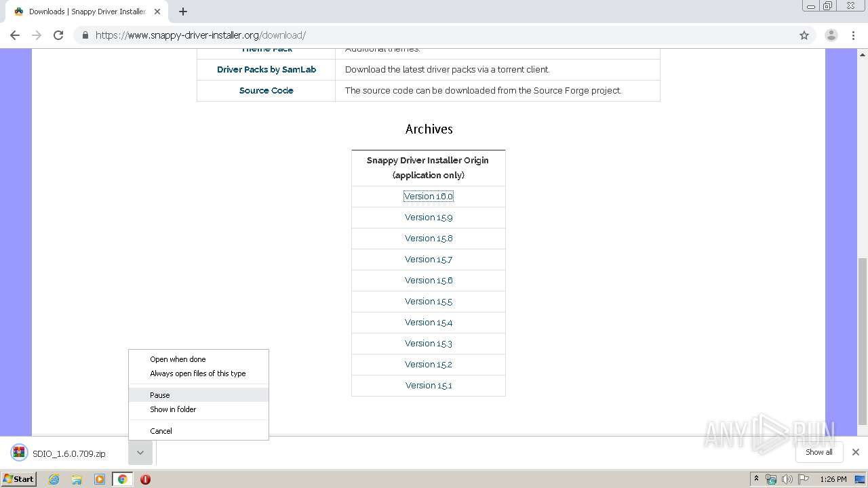Open the Driver Packs by SamLab link
The height and width of the screenshot is (488, 868).
pyautogui.click(x=267, y=69)
